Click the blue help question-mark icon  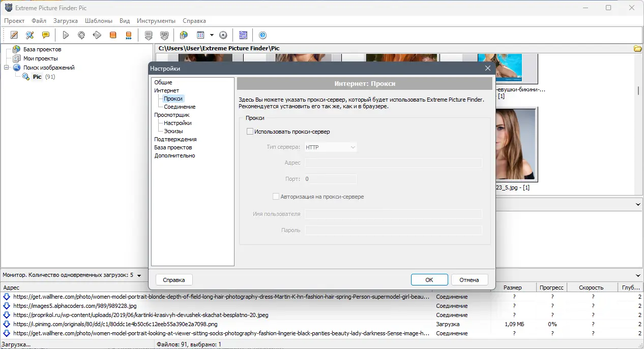(x=263, y=35)
